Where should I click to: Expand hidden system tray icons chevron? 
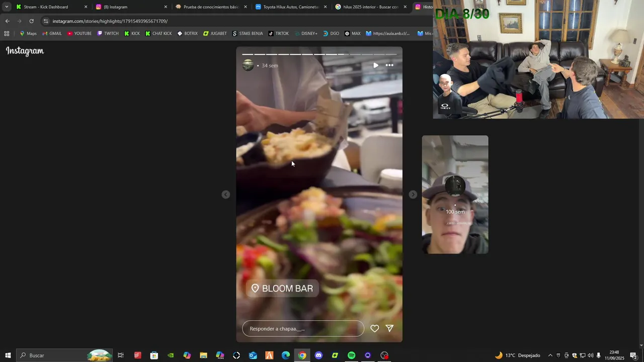550,355
